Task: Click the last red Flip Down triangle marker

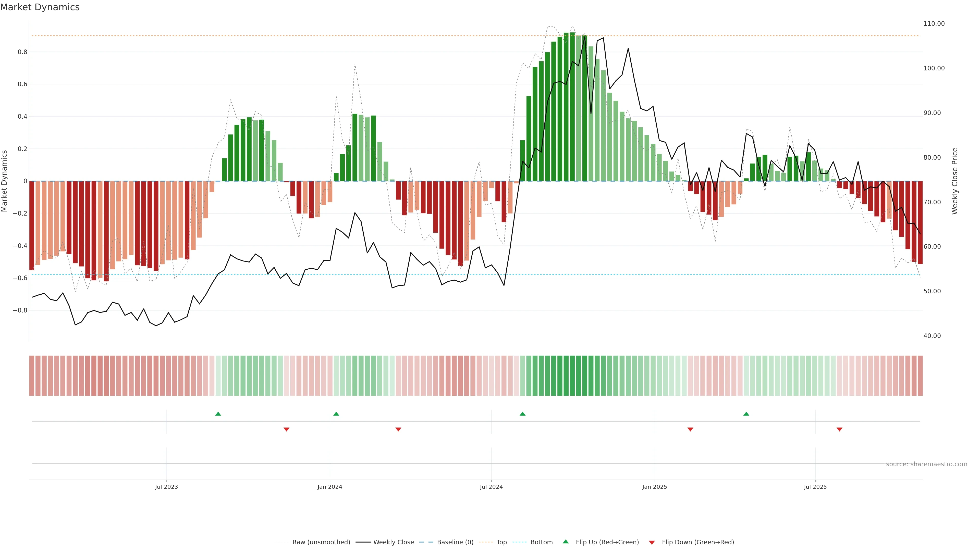Action: coord(839,429)
